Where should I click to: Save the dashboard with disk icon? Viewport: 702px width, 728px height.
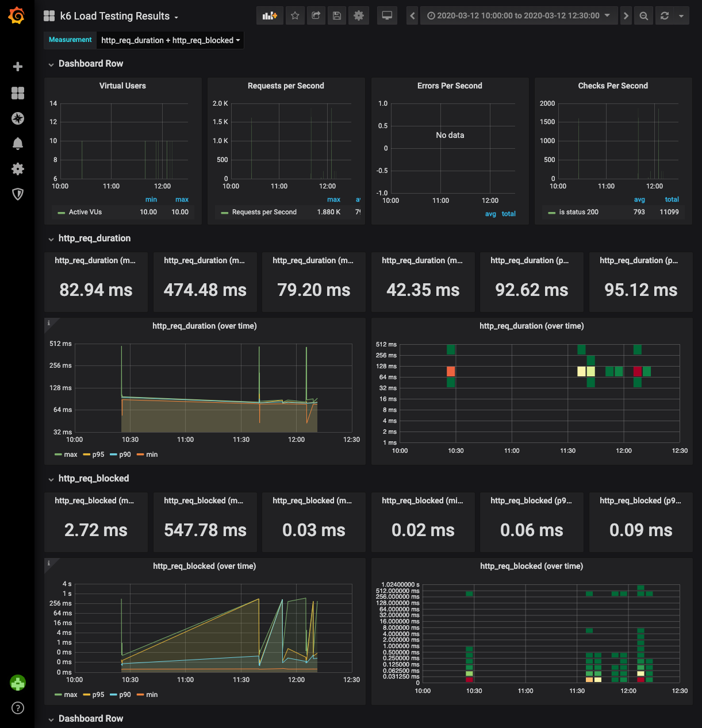click(337, 16)
